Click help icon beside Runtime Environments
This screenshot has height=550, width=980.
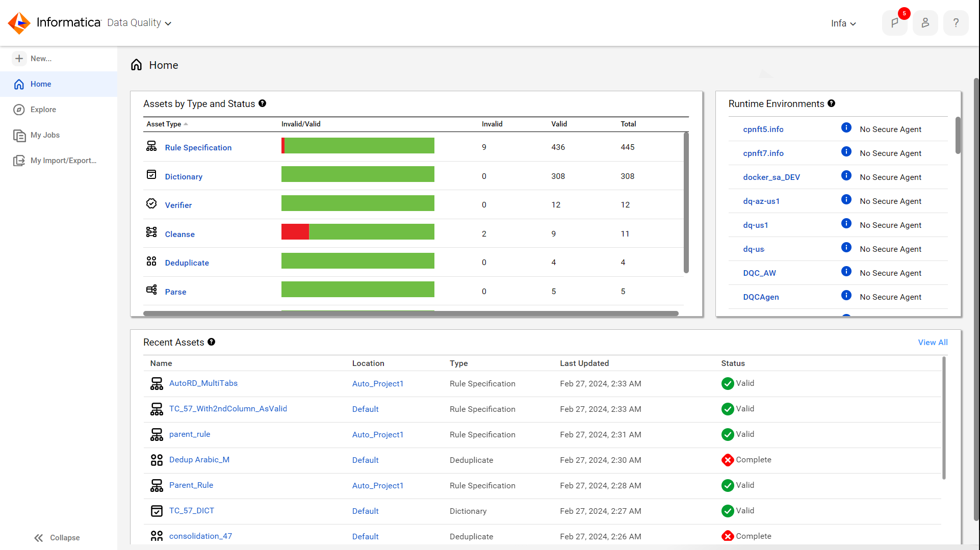[831, 103]
